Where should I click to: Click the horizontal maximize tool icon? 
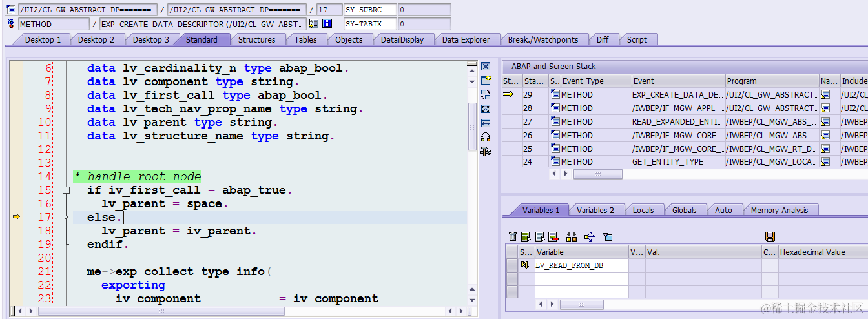click(x=486, y=123)
